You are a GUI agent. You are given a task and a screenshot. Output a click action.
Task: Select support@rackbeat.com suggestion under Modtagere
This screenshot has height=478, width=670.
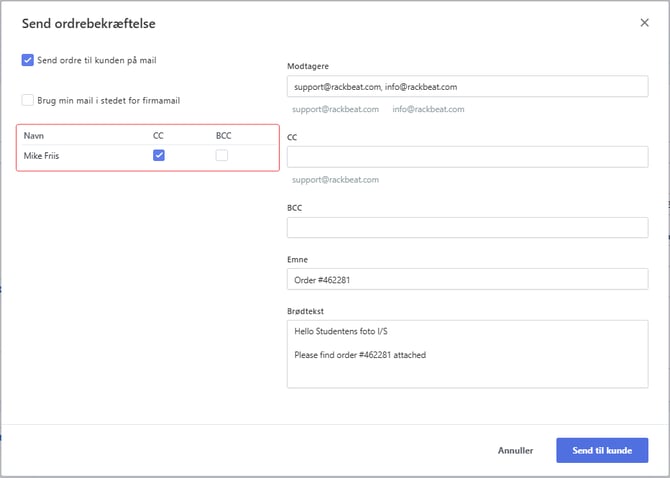[335, 109]
